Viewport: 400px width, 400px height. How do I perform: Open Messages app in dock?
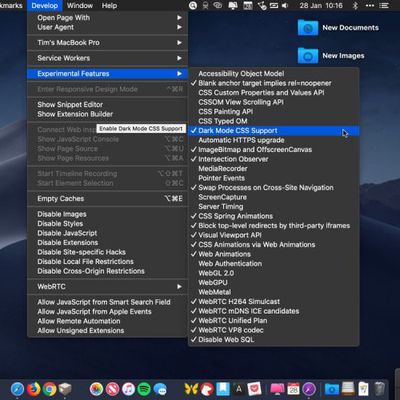tap(160, 389)
